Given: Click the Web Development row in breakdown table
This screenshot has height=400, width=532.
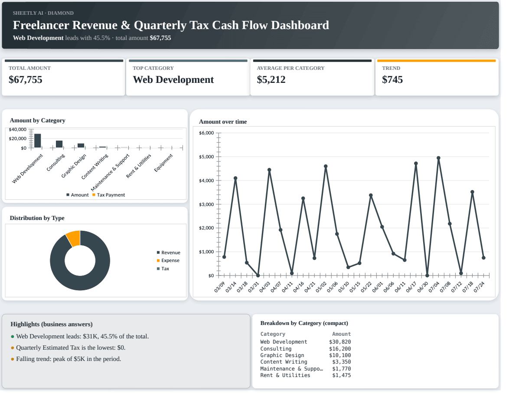Looking at the screenshot, I should point(306,342).
